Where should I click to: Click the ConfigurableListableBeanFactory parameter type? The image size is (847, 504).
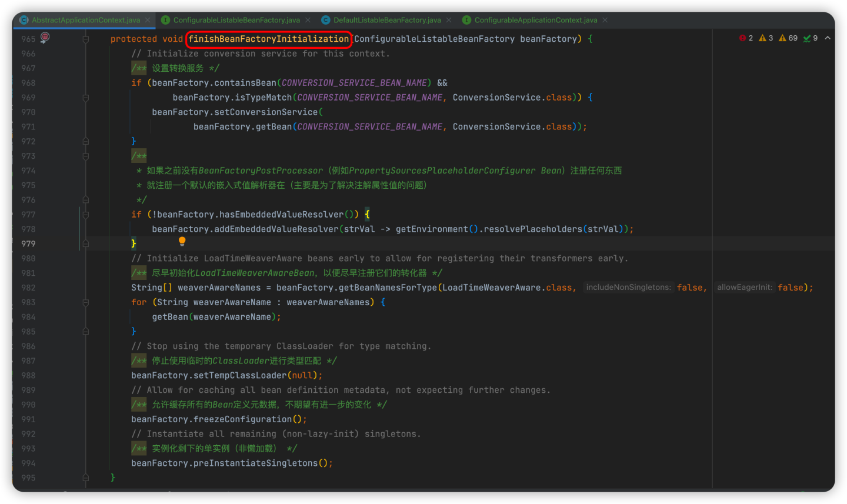tap(434, 39)
